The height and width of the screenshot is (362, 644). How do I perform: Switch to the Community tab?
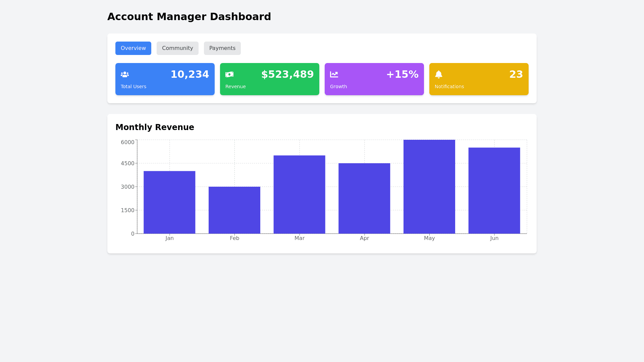pos(177,48)
